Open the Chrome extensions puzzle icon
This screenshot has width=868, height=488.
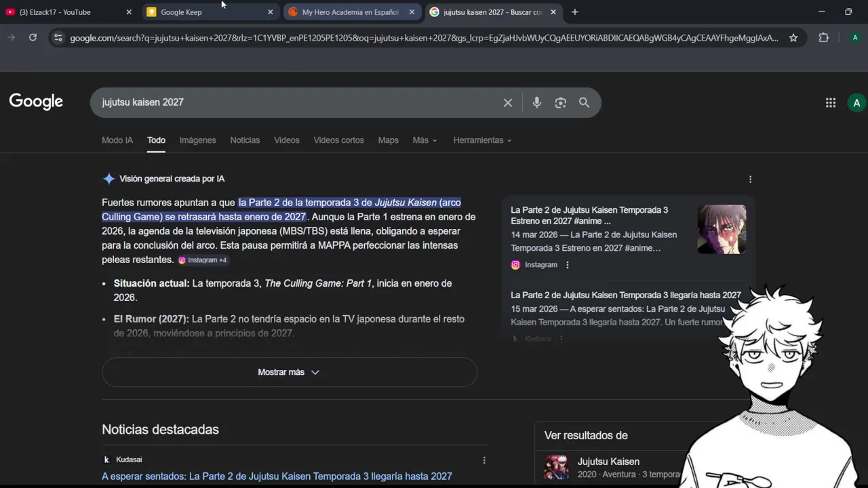(x=823, y=38)
